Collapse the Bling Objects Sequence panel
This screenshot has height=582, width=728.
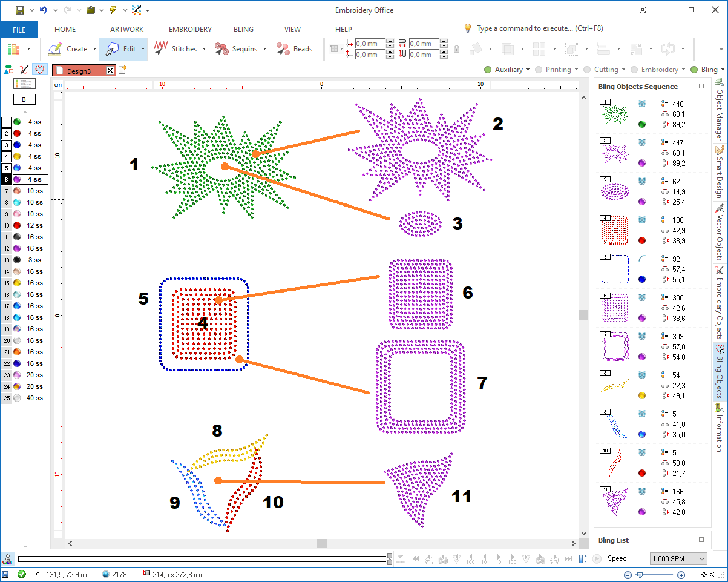[701, 86]
